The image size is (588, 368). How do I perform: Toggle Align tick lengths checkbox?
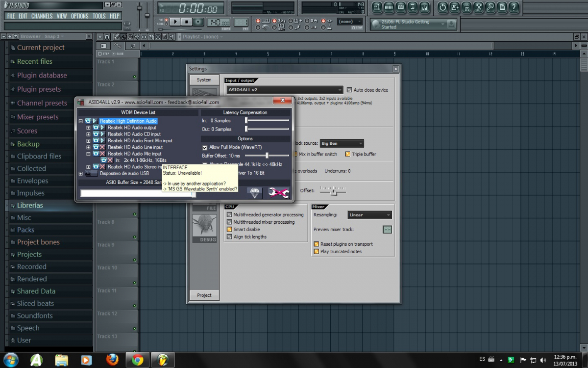[x=229, y=237]
